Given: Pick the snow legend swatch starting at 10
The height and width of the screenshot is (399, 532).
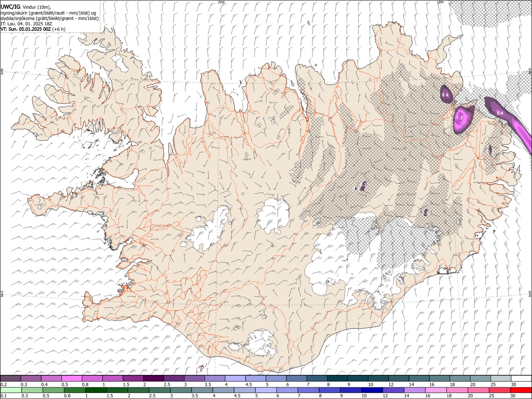Looking at the screenshot, I should click(378, 379).
